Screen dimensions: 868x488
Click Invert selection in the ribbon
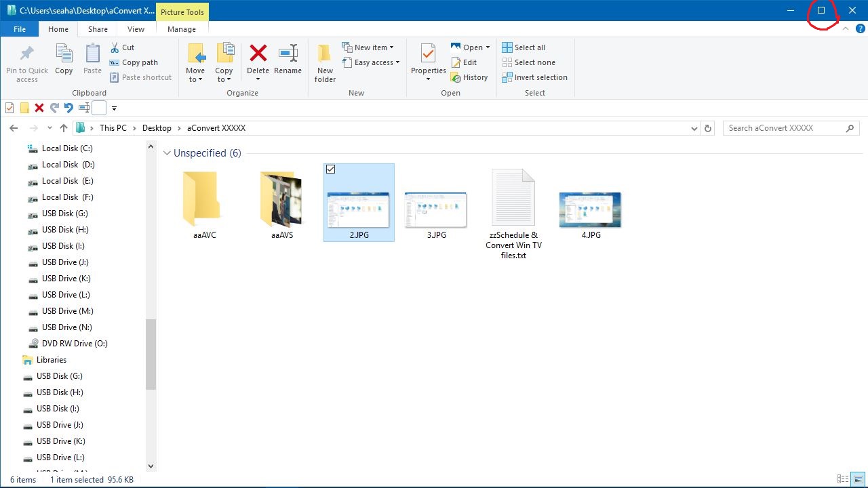coord(534,77)
